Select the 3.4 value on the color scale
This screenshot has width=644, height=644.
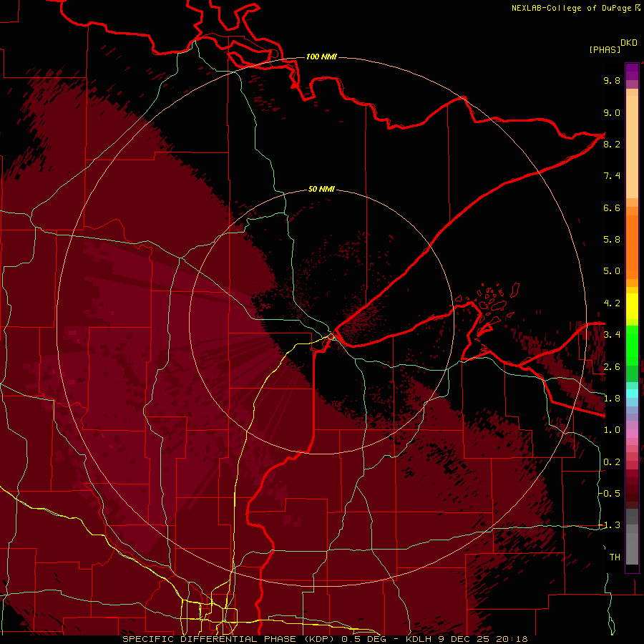coord(612,335)
